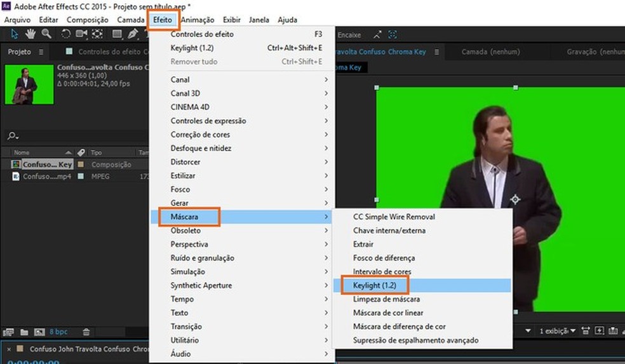Close the Confuso John Travolta timeline tab

pos(8,349)
